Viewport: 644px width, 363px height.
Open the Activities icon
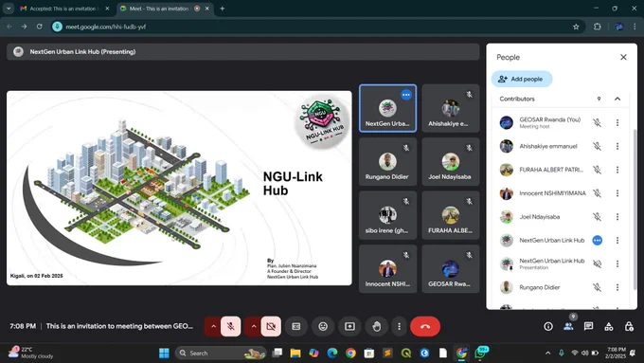click(x=609, y=326)
